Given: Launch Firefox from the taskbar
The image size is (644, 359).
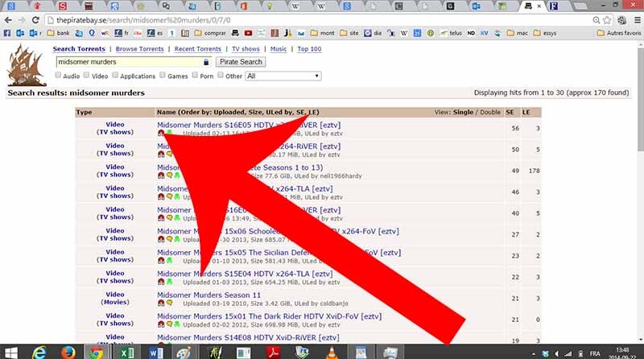Looking at the screenshot, I should [68, 353].
